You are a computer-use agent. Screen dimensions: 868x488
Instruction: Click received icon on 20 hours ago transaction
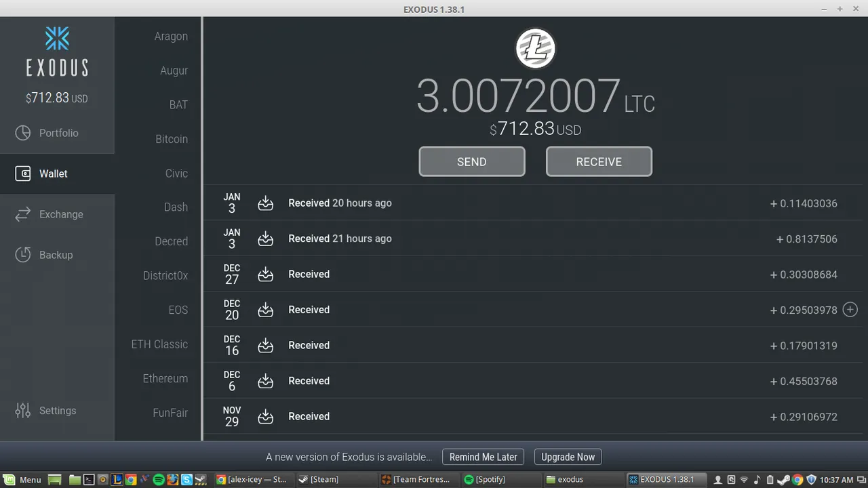pos(266,203)
